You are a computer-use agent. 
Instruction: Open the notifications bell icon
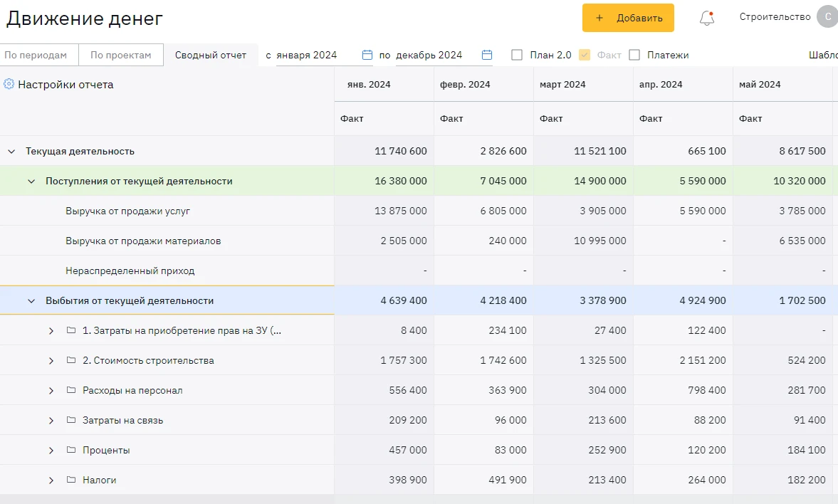tap(706, 18)
